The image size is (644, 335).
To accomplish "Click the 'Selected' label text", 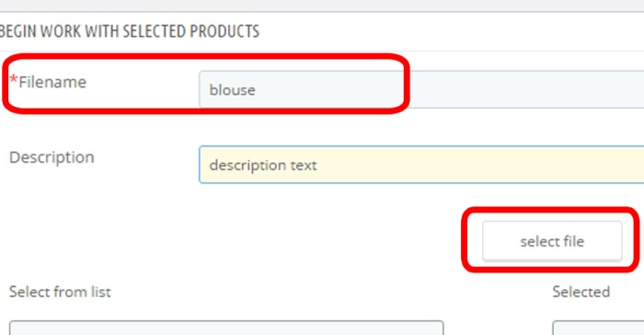I will [x=581, y=292].
